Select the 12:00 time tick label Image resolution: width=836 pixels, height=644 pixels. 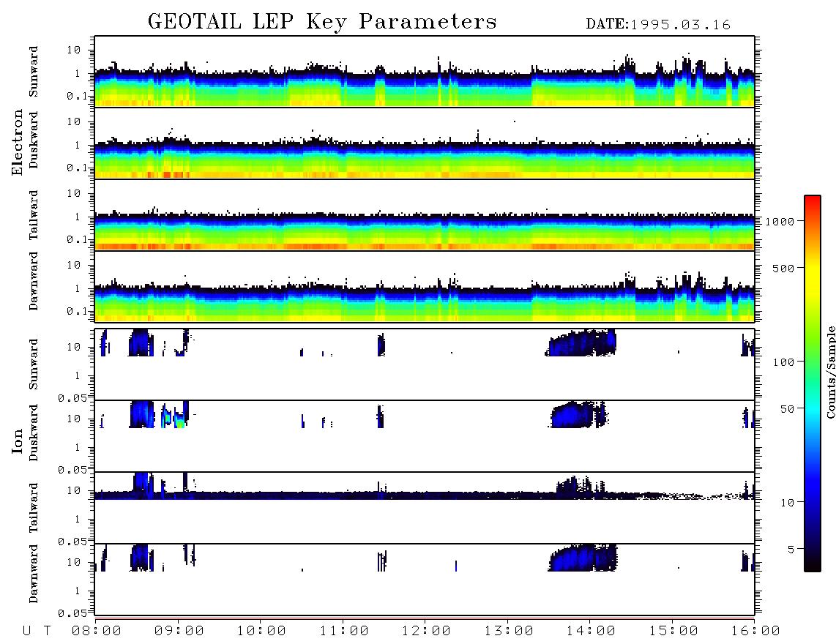[x=426, y=631]
